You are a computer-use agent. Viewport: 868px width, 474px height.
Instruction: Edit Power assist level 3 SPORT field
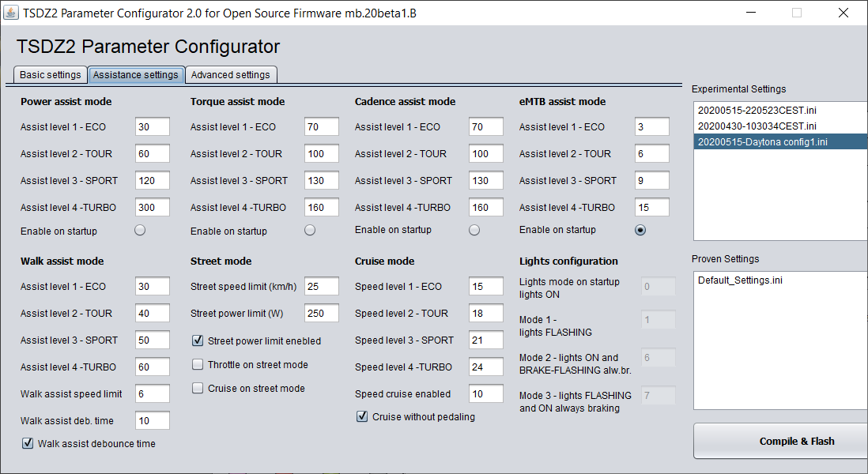pos(153,180)
